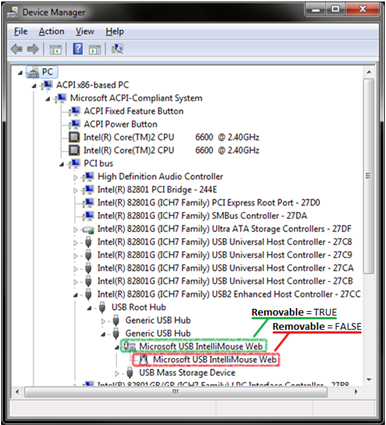This screenshot has width=386, height=425.
Task: Expand USB Universal Host Controller 27C9 node
Action: (75, 256)
